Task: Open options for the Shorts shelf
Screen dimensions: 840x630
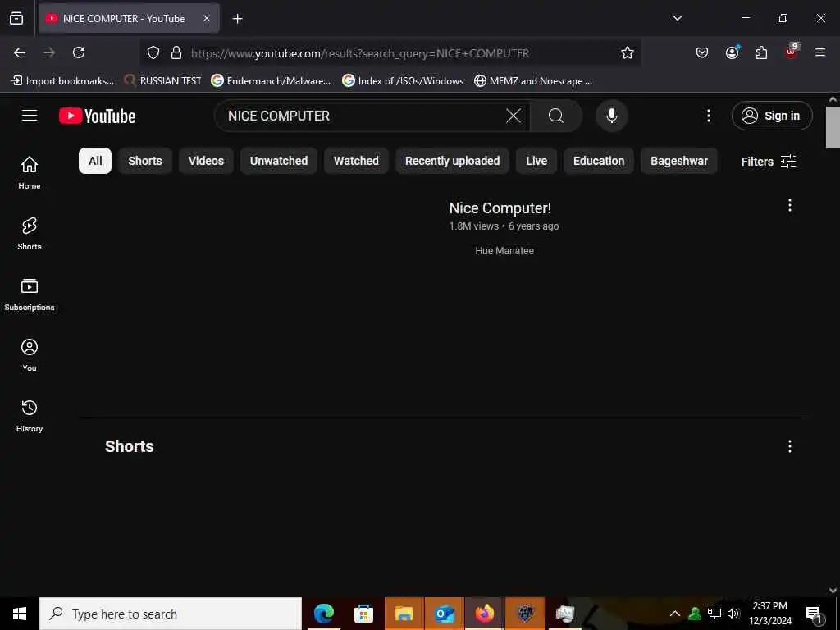Action: tap(790, 446)
